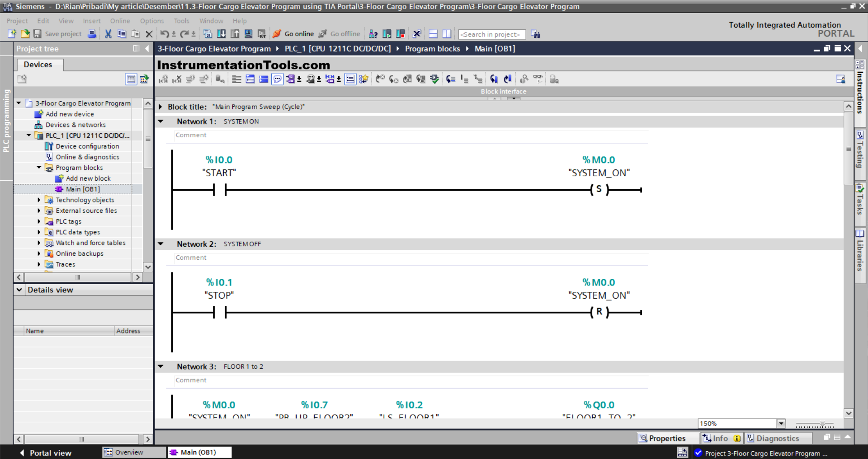Image resolution: width=868 pixels, height=459 pixels.
Task: Toggle split editor space vertically
Action: click(x=447, y=34)
